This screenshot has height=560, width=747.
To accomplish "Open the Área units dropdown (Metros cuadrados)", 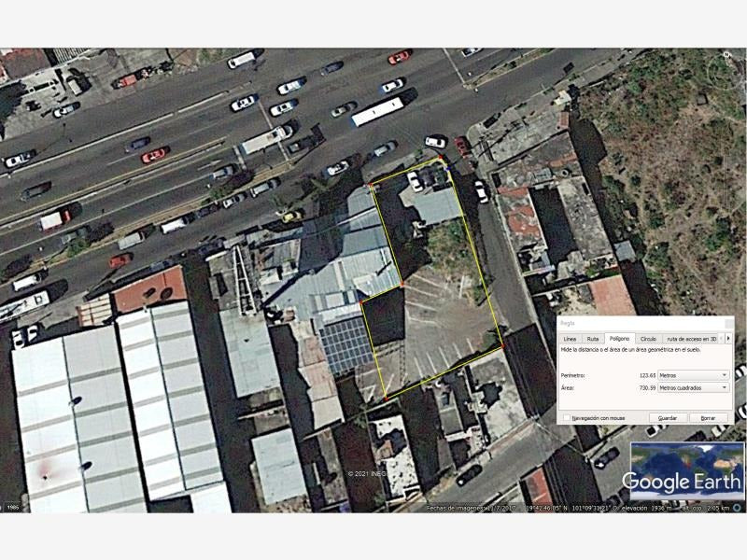I will point(693,387).
